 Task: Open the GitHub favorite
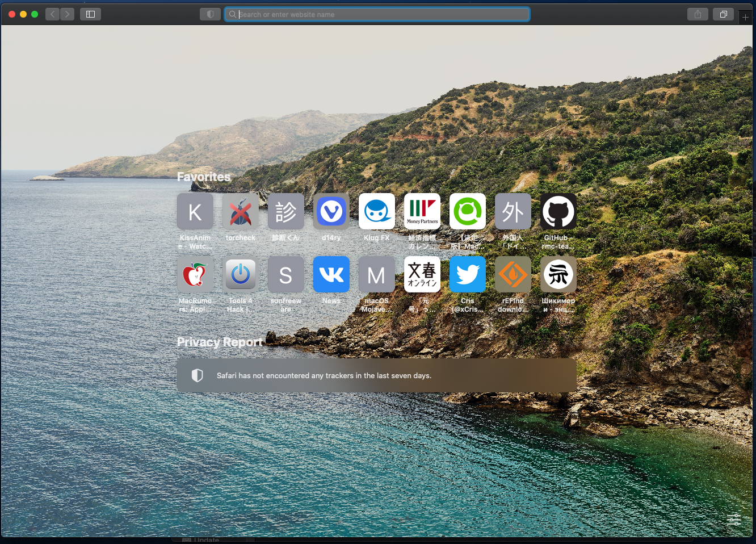(558, 211)
